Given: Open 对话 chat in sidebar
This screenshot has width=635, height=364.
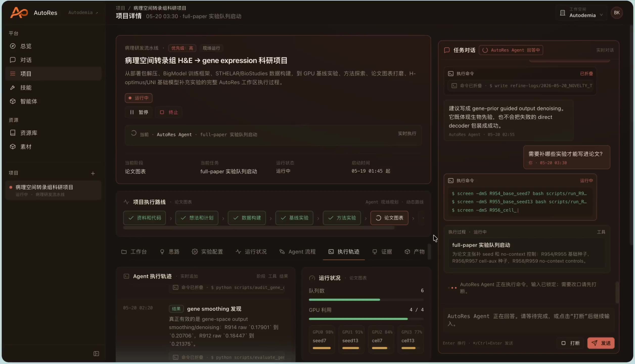Looking at the screenshot, I should click(53, 60).
